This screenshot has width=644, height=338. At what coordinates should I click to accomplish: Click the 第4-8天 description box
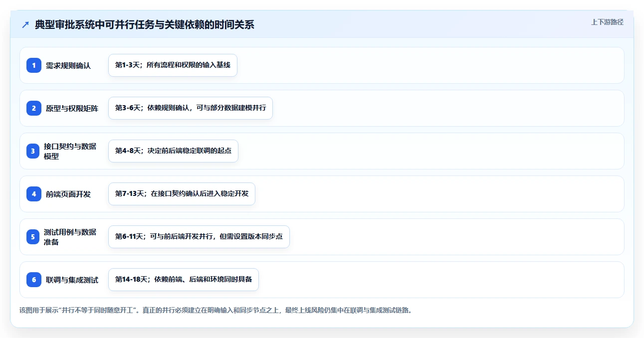pos(173,151)
